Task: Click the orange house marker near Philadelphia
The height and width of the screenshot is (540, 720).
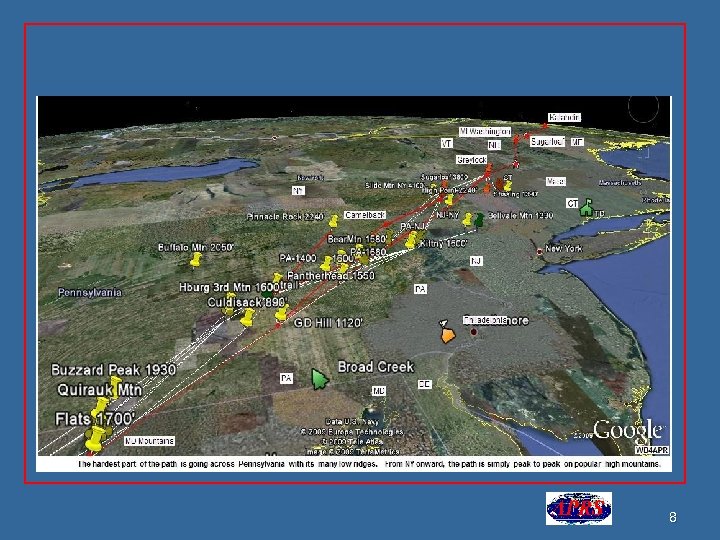Action: tap(447, 335)
